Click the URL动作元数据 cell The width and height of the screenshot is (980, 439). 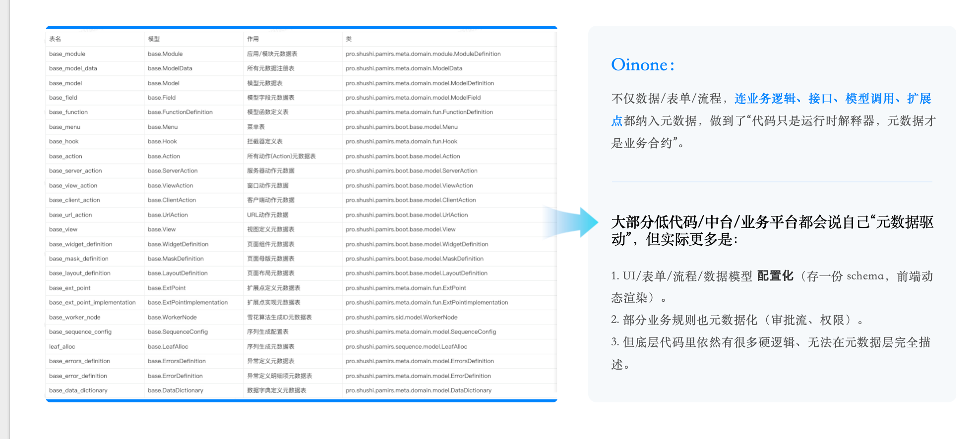pos(268,215)
